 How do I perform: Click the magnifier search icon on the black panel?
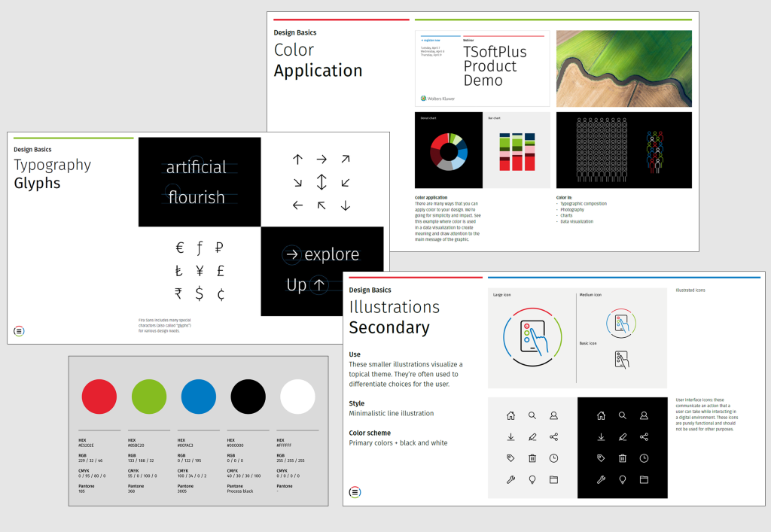point(622,415)
